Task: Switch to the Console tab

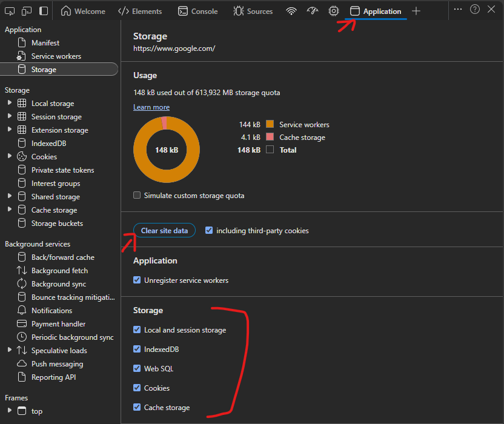Action: [x=197, y=11]
